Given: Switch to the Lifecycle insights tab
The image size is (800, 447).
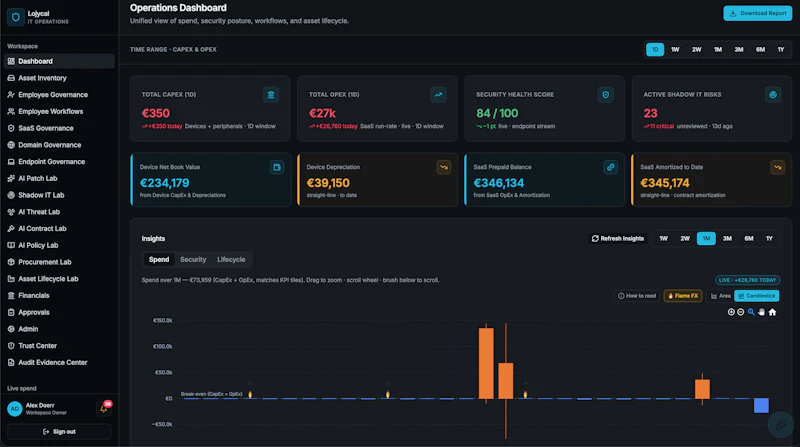Looking at the screenshot, I should click(x=231, y=260).
